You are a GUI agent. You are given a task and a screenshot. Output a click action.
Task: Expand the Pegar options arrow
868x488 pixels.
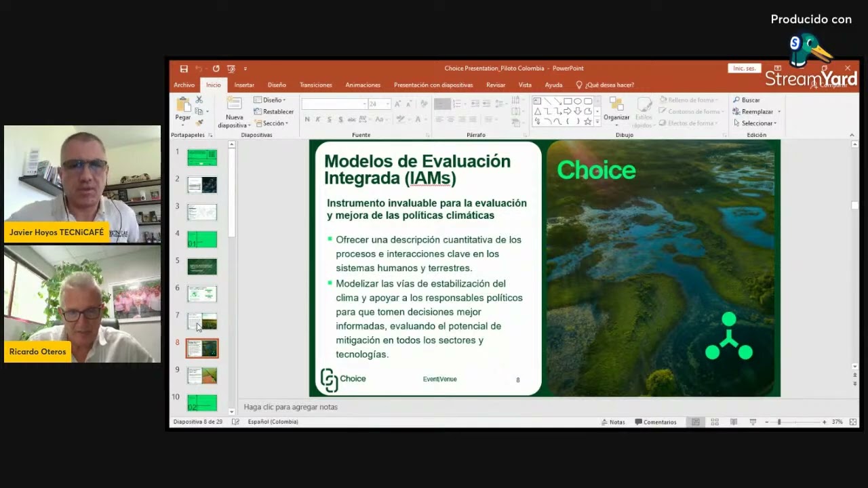click(183, 125)
